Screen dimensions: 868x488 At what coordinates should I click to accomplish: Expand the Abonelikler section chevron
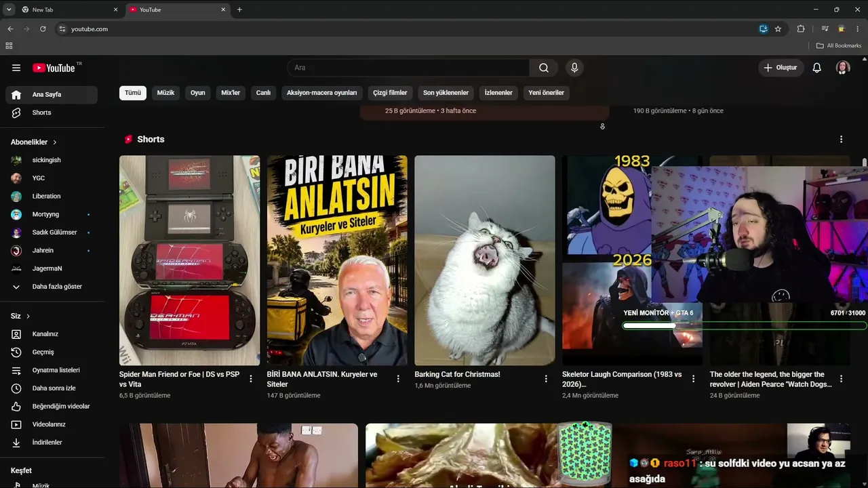[55, 142]
